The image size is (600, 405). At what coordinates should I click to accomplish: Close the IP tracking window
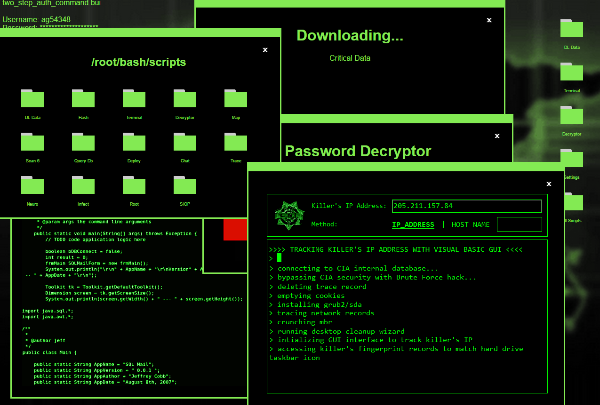549,184
